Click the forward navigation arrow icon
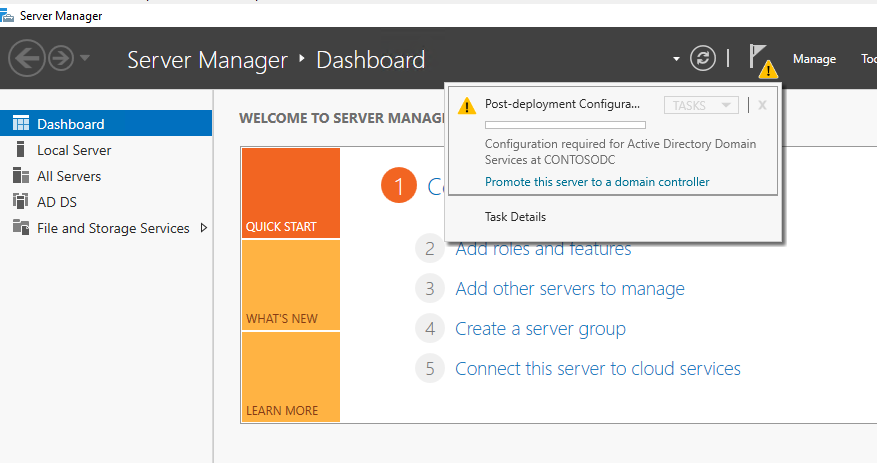This screenshot has height=463, width=877. click(61, 59)
